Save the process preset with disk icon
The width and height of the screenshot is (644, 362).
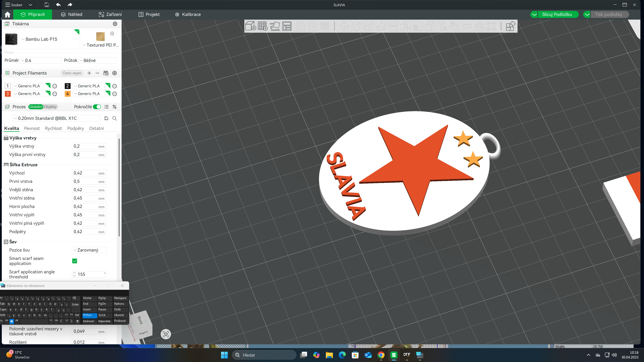coord(106,118)
